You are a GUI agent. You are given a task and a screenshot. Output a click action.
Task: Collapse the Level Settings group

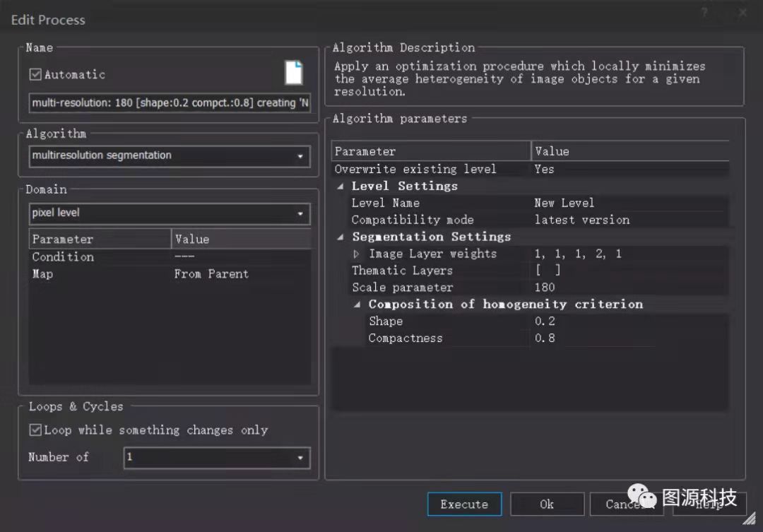click(340, 186)
